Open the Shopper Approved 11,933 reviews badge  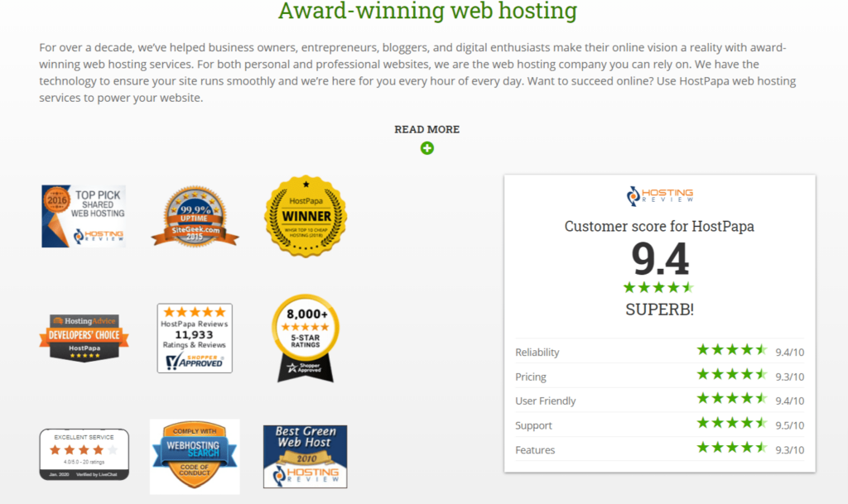click(x=195, y=338)
